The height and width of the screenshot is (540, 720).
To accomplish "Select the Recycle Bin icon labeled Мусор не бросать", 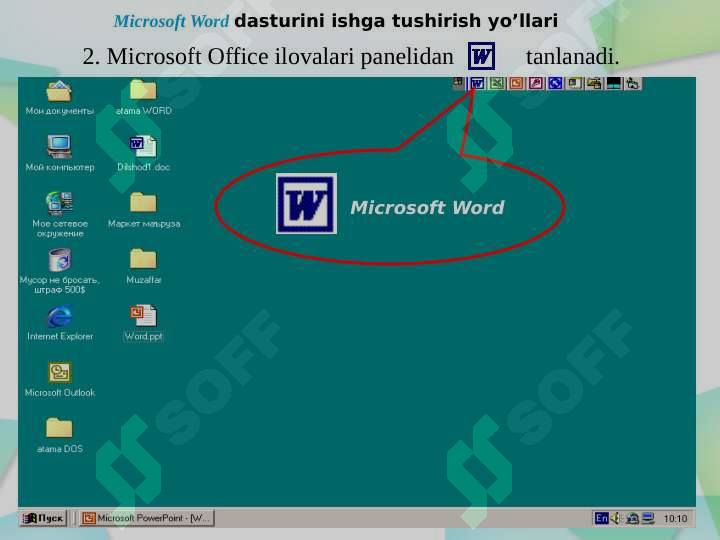I will coord(60,259).
